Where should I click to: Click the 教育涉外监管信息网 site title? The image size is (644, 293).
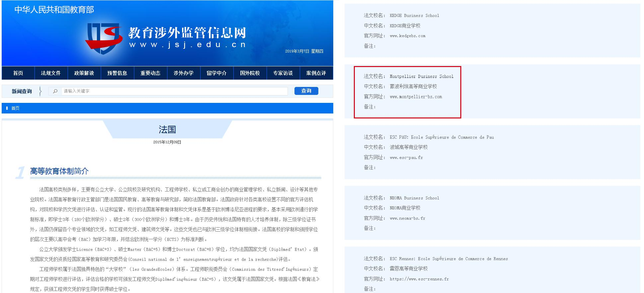[x=187, y=33]
